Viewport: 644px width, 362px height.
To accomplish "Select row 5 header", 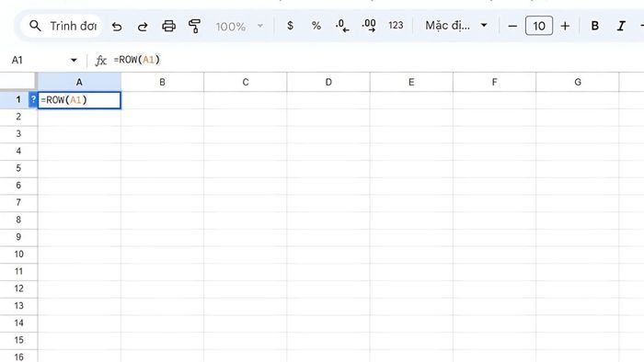I will click(x=18, y=168).
